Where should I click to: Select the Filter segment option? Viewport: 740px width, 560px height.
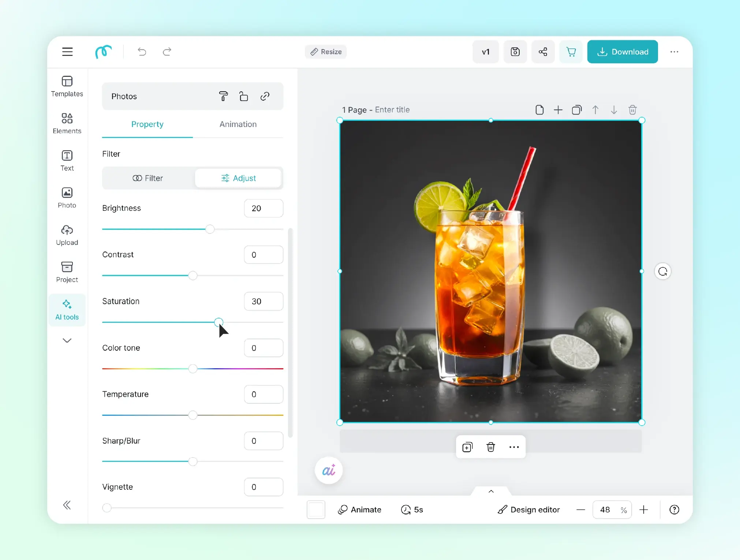148,178
